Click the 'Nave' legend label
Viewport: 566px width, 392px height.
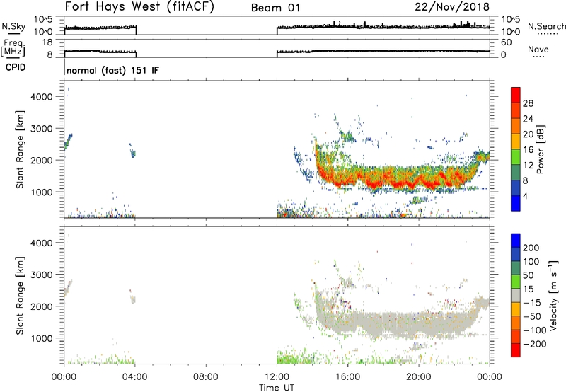click(x=538, y=49)
